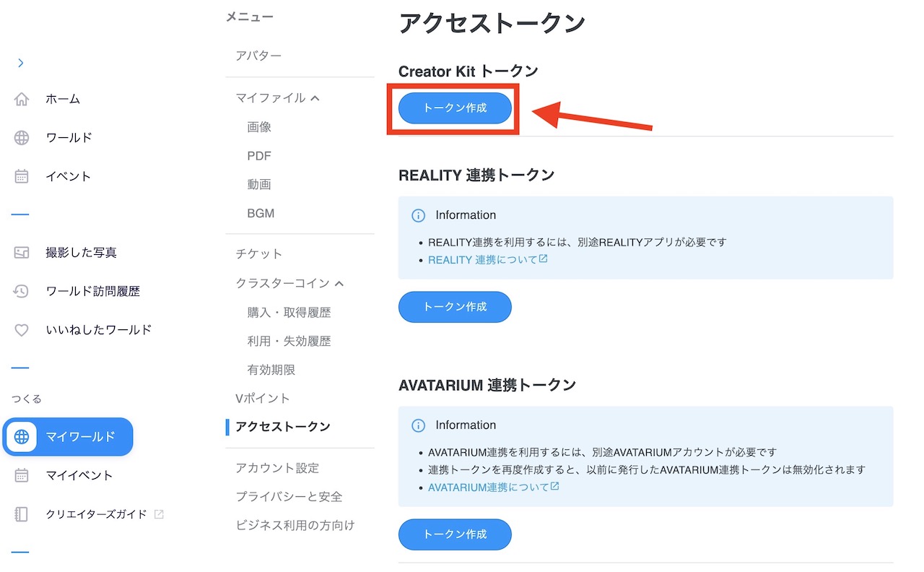Image resolution: width=924 pixels, height=572 pixels.
Task: Expand the collapsed sidebar with the chevron arrow
Action: pos(20,63)
